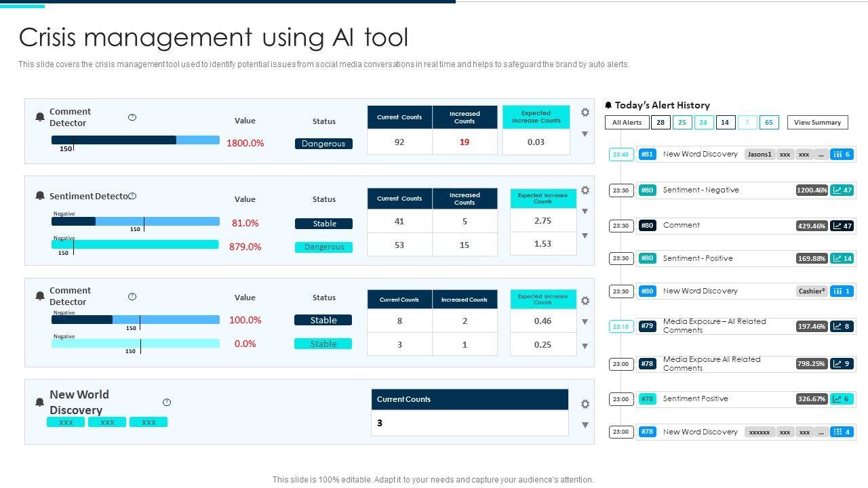The image size is (868, 488).
Task: Select the 28 alert filter tab
Action: (660, 123)
